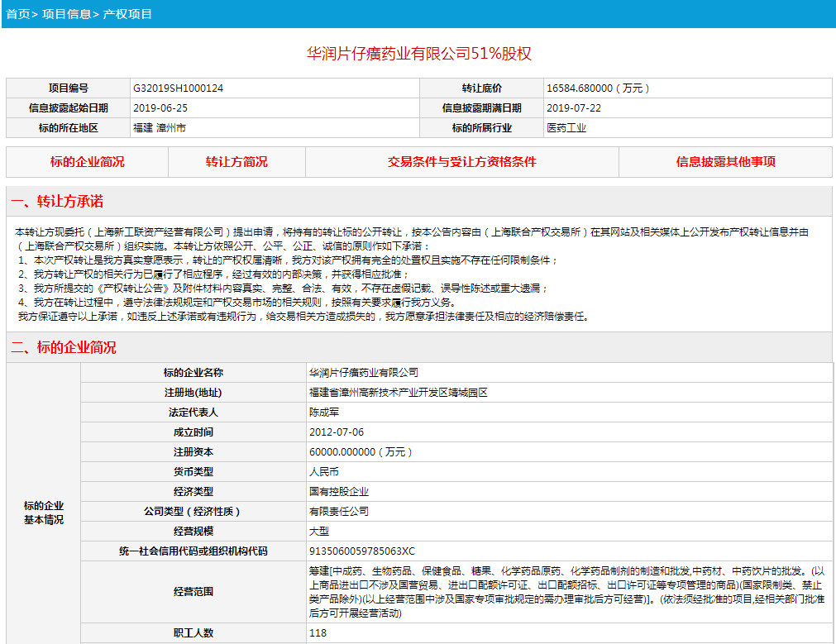The height and width of the screenshot is (644, 836).
Task: Click the 统一社会信用代码或组织机构代码 label
Action: [193, 551]
